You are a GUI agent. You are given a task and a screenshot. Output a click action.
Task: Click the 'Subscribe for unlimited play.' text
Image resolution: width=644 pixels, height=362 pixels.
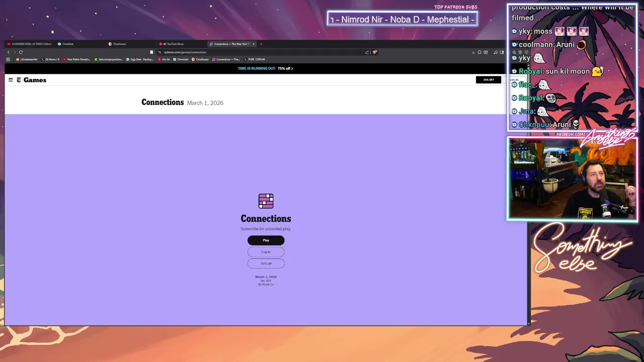coord(266,229)
